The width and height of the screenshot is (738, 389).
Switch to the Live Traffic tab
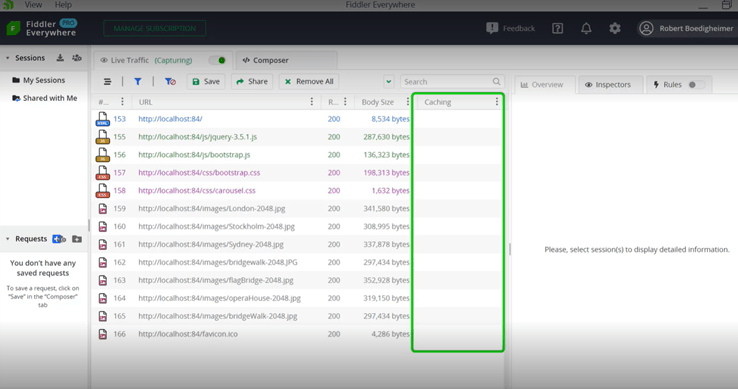tap(163, 60)
